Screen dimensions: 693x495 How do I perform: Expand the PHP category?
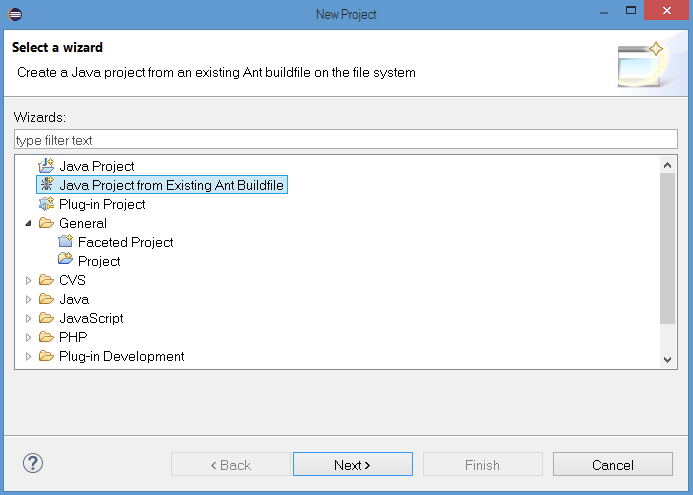click(28, 337)
